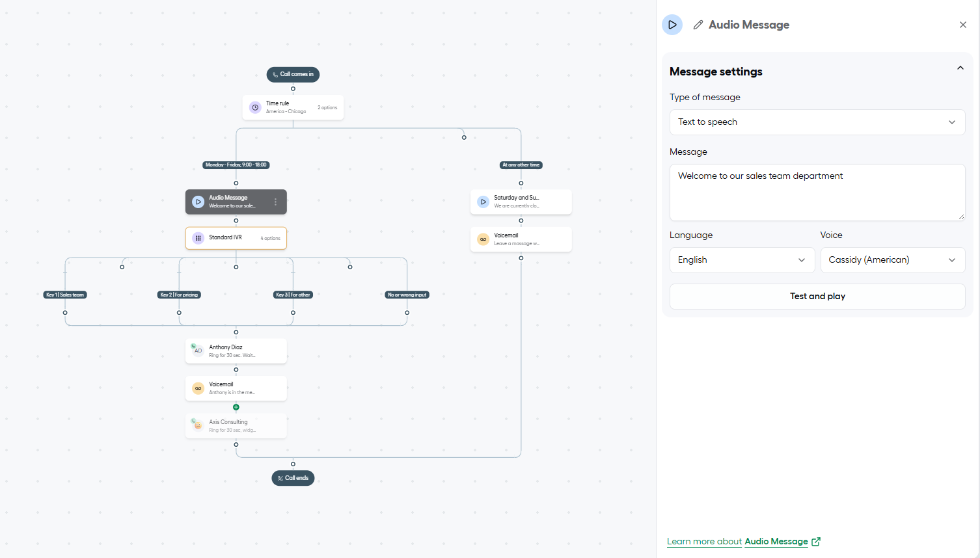Open the Voice dropdown showing Cassidy (American)
Viewport: 980px width, 558px height.
point(893,260)
